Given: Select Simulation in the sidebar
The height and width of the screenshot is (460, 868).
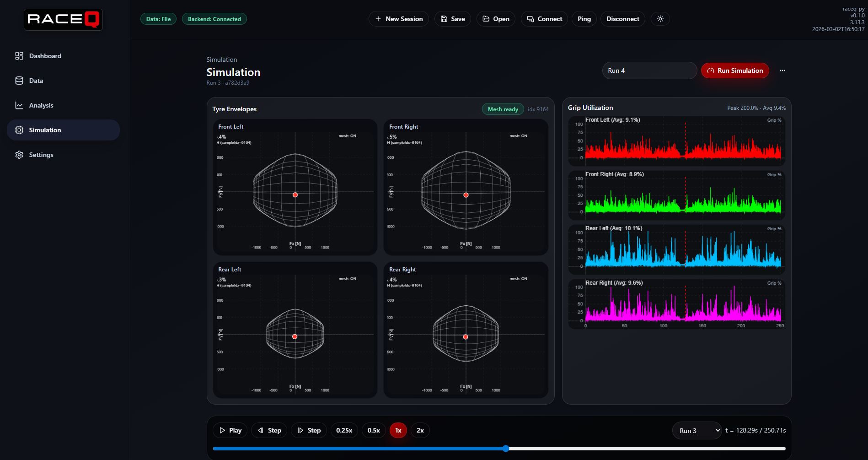Looking at the screenshot, I should pyautogui.click(x=45, y=130).
